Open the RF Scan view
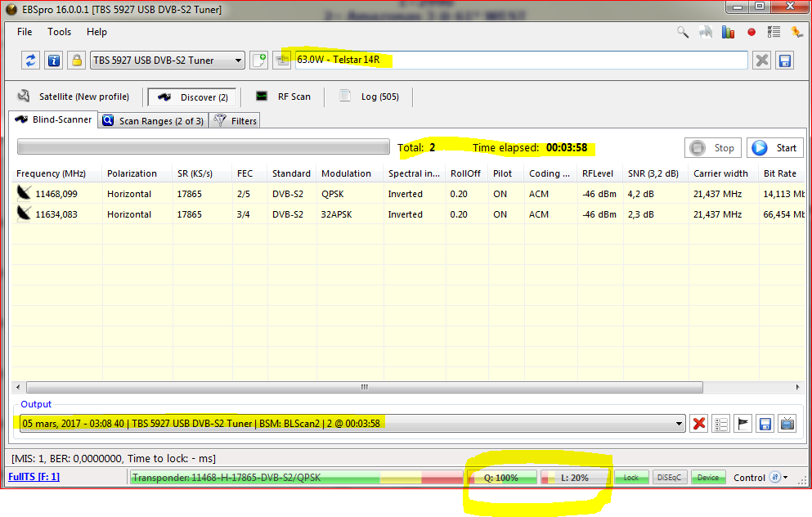Viewport: 812px width, 517px height. coord(284,97)
